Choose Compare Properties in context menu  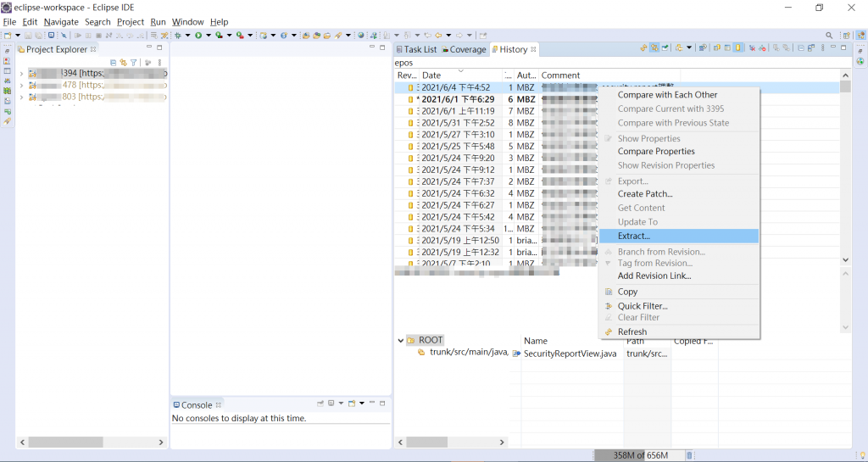pos(679,151)
